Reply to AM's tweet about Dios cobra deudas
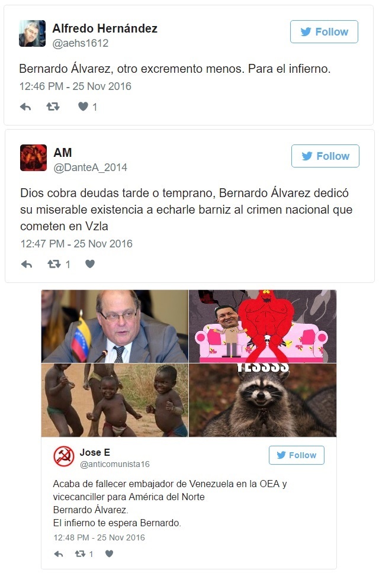Image resolution: width=392 pixels, height=586 pixels. 27,264
